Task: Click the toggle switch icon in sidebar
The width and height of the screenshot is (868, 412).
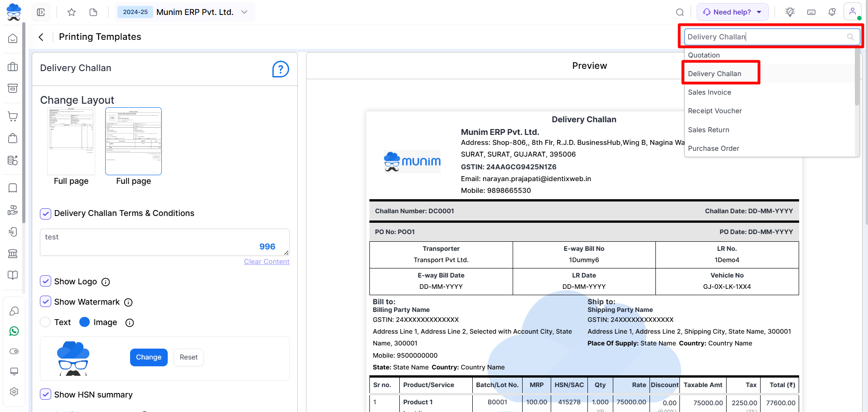Action: pyautogui.click(x=14, y=351)
